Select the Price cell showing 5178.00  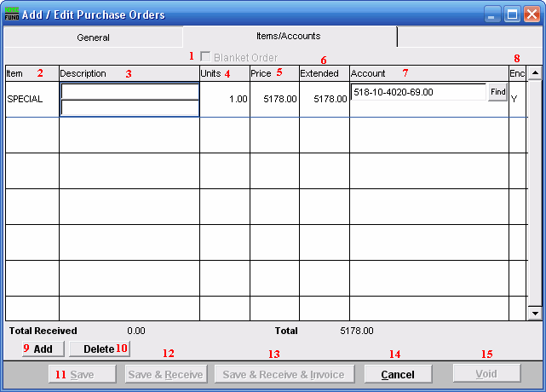tap(274, 100)
